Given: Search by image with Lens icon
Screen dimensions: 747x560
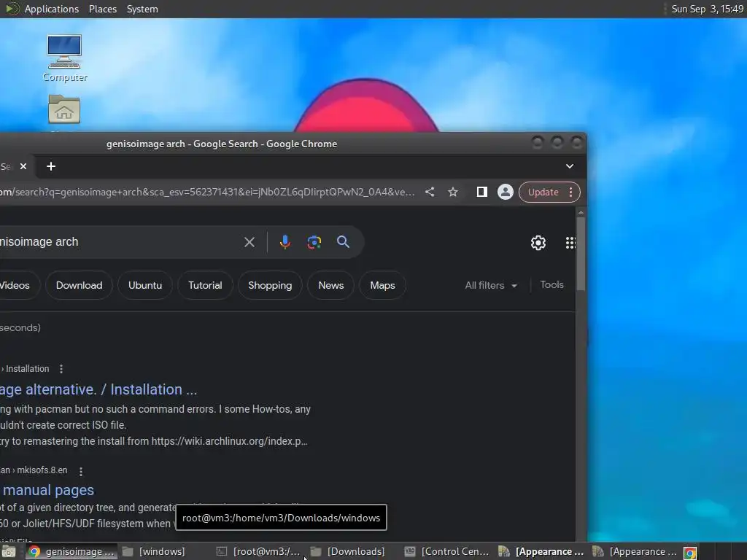Looking at the screenshot, I should coord(314,242).
